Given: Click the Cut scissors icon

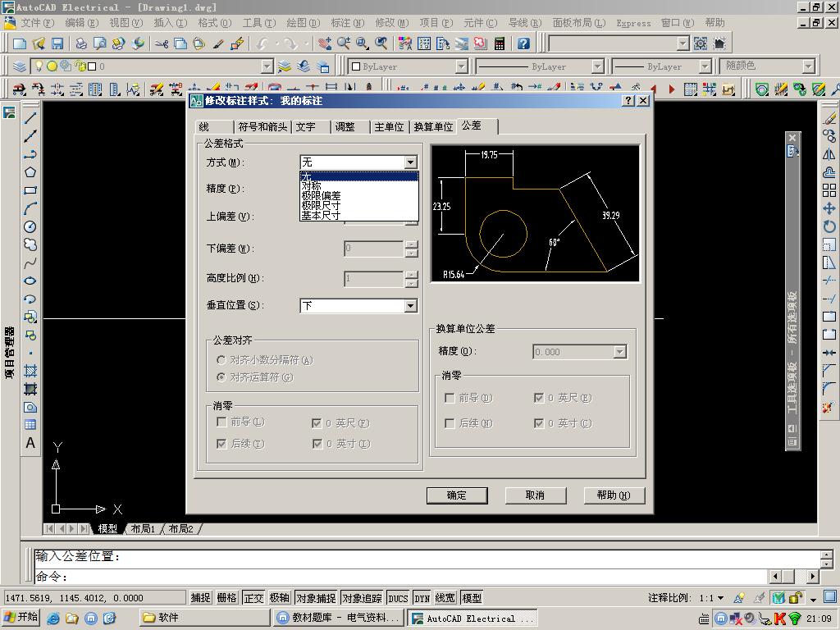Looking at the screenshot, I should [x=162, y=43].
